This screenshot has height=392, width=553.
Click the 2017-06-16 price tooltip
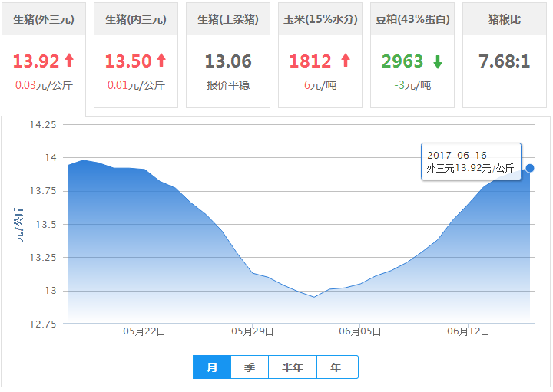[471, 162]
